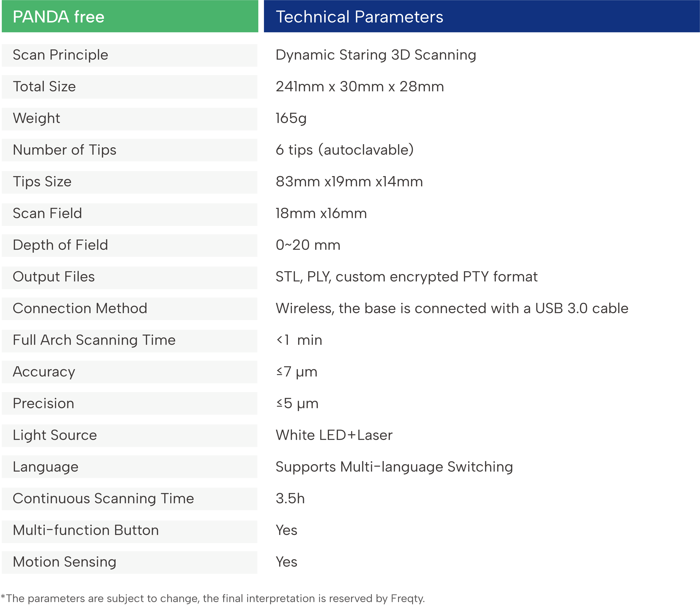Select the Scan Principle row label
Viewport: 700px width, 605px height.
(x=129, y=55)
